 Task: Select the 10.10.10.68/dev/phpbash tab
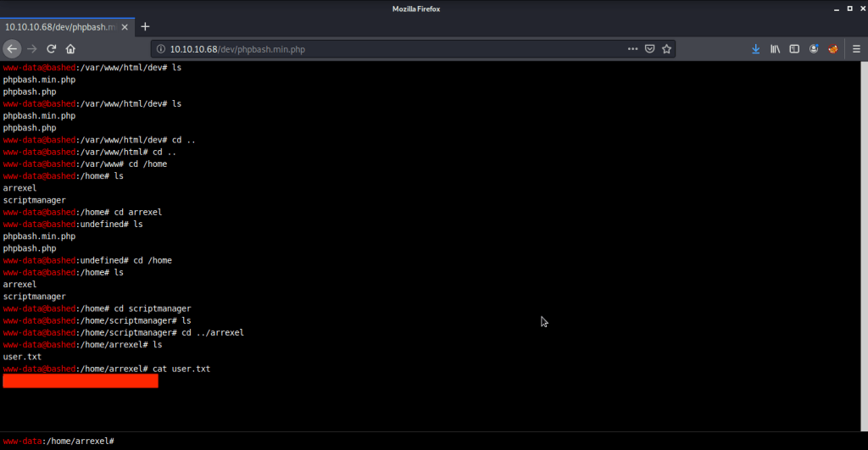coord(58,26)
